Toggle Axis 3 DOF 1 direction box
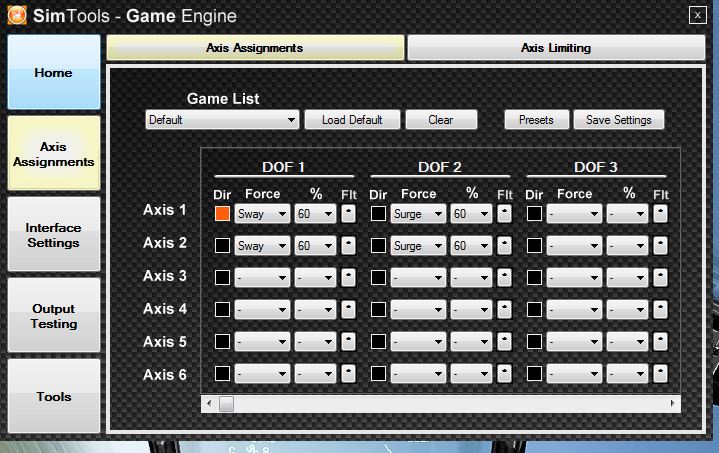 click(222, 277)
